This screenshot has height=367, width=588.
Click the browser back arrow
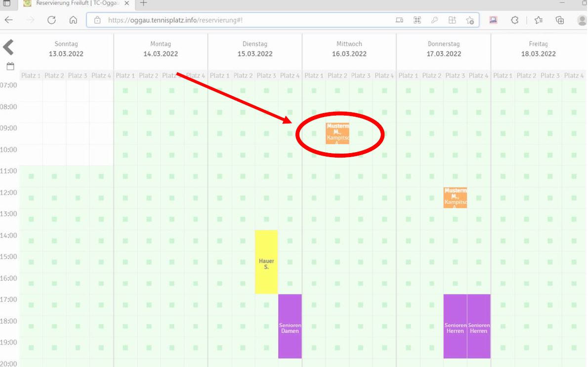[9, 20]
